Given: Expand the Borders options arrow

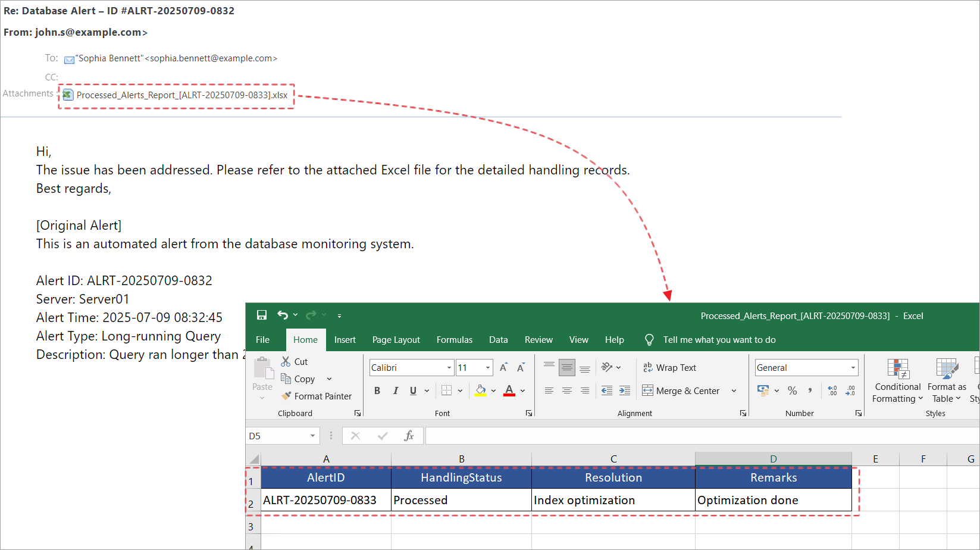Looking at the screenshot, I should pyautogui.click(x=460, y=390).
